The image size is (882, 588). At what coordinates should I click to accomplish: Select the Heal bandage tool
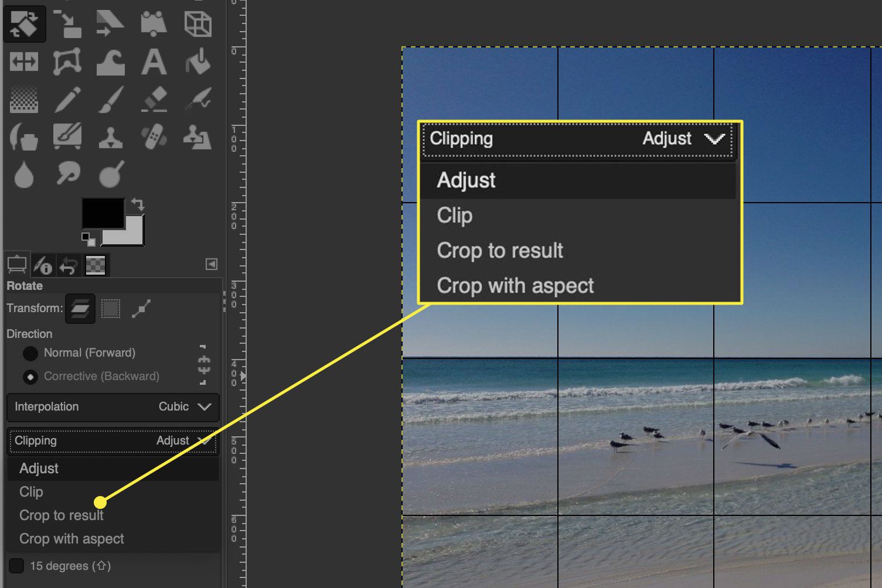[x=154, y=138]
